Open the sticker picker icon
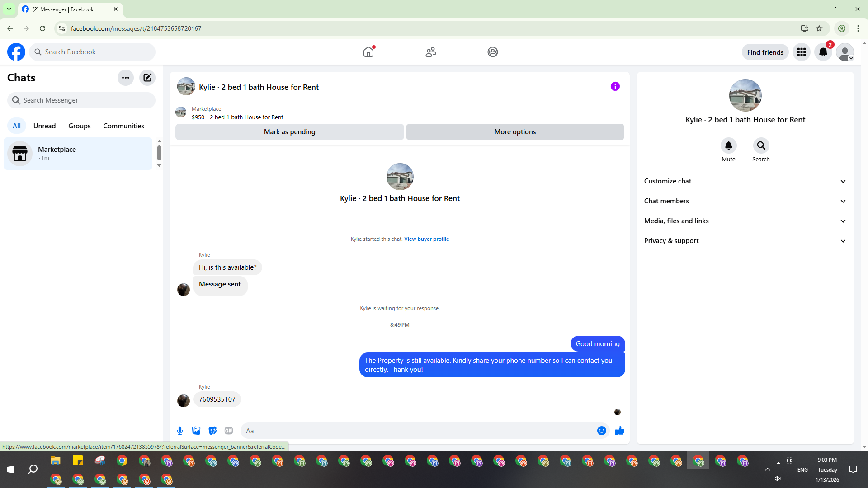Image resolution: width=868 pixels, height=488 pixels. pos(212,431)
